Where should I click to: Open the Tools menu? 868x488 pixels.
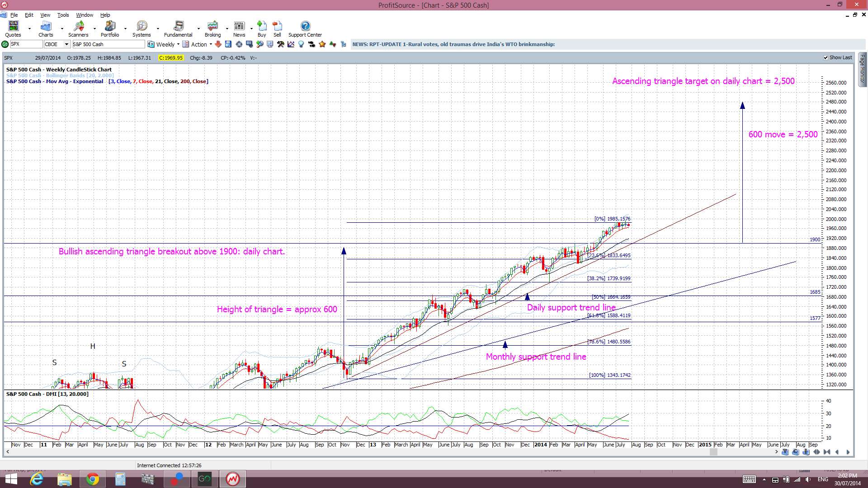(63, 15)
